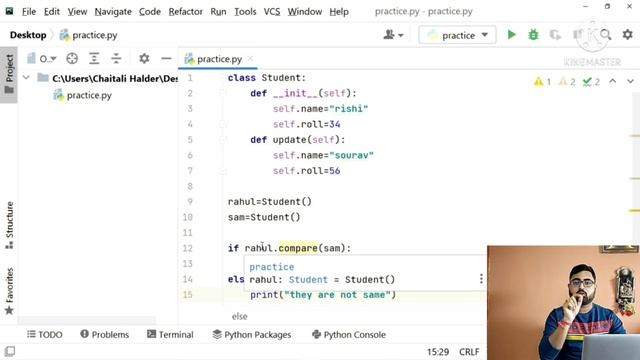640x360 pixels.
Task: Click the fold marker beside def __init__
Action: (223, 93)
